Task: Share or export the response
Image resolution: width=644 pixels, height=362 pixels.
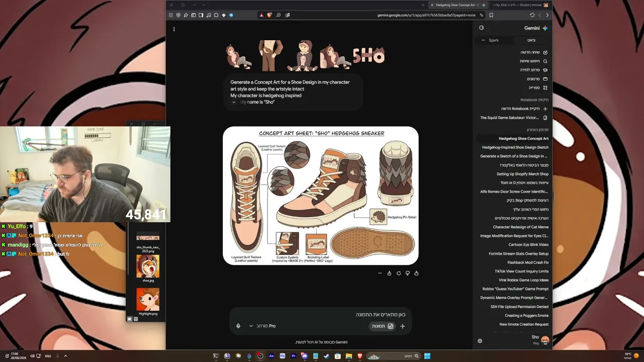Action: (389, 274)
